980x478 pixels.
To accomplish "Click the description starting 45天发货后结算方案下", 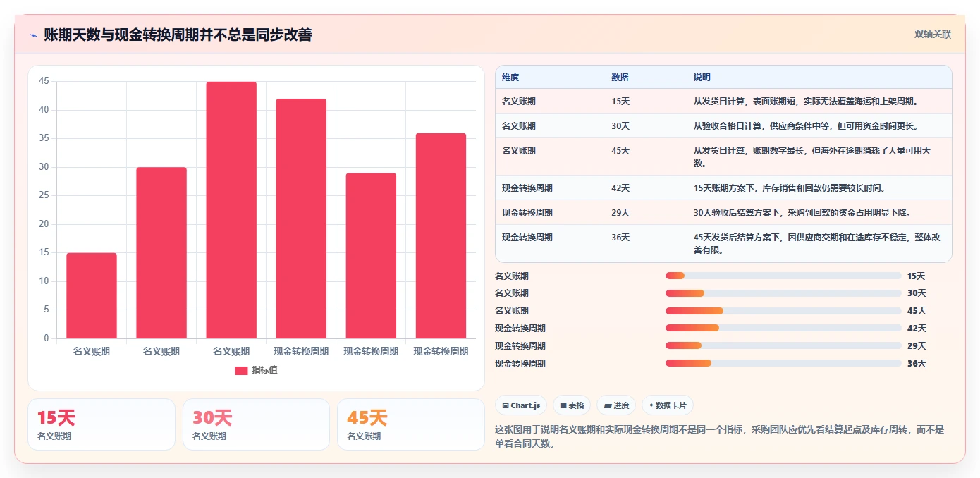I will 816,243.
